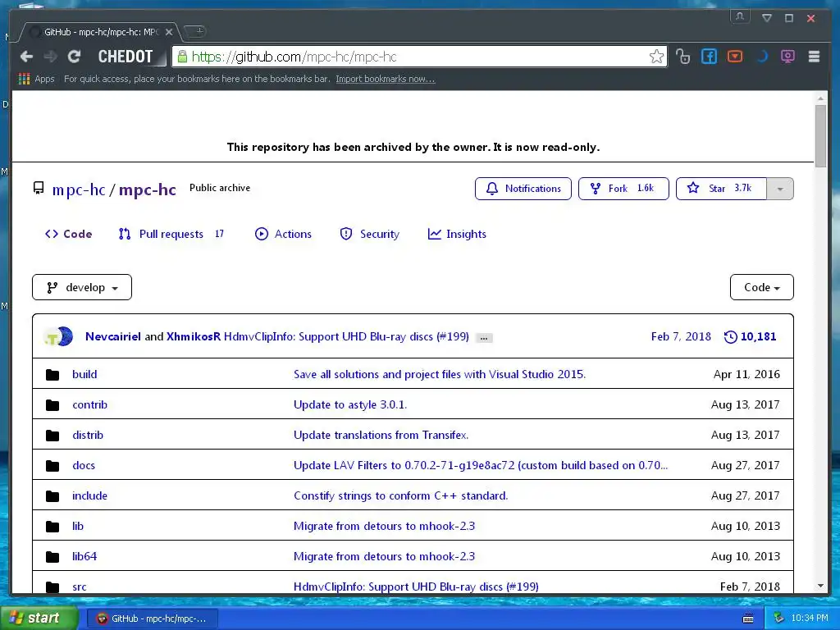
Task: Click the Feb 7, 2018 commit date
Action: point(681,336)
